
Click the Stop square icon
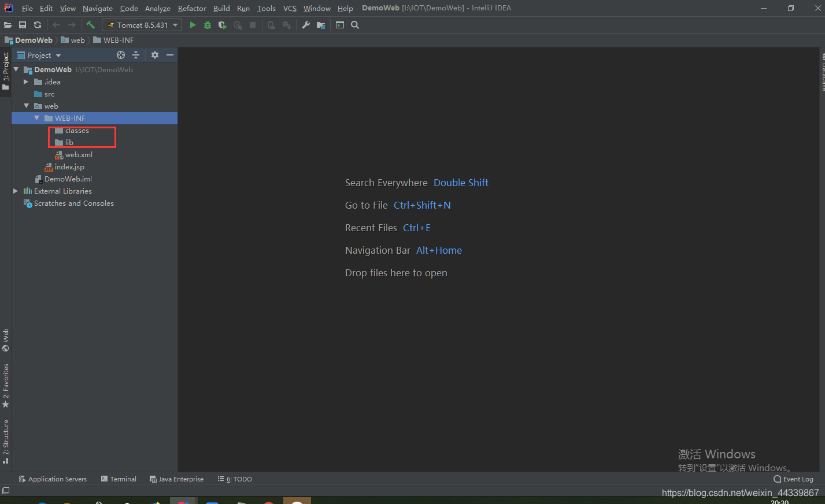(253, 25)
